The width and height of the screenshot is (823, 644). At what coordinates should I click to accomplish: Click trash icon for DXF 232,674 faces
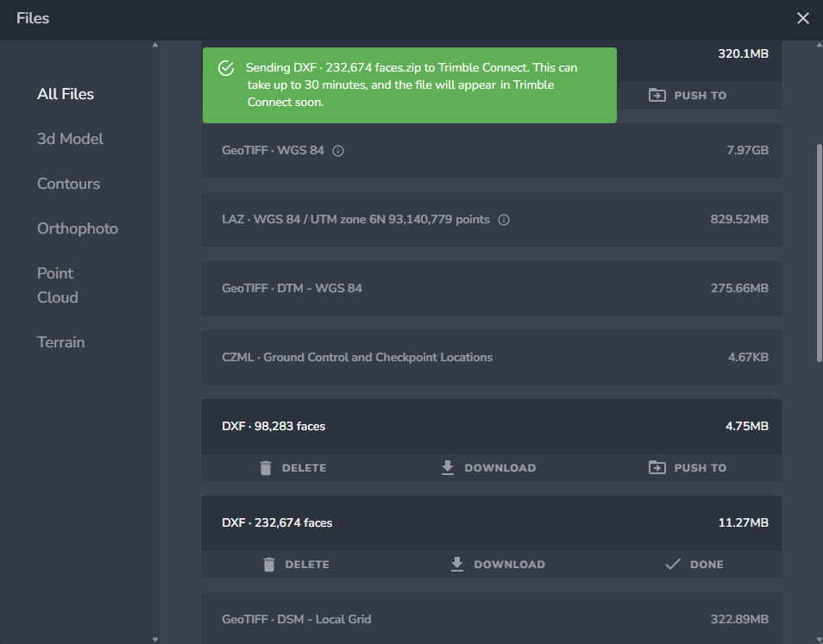pos(269,565)
